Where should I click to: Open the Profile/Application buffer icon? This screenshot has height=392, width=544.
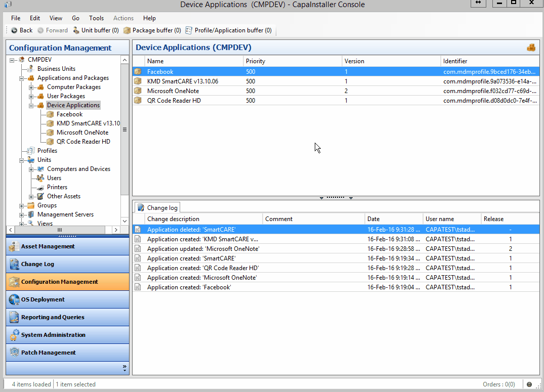pos(189,30)
